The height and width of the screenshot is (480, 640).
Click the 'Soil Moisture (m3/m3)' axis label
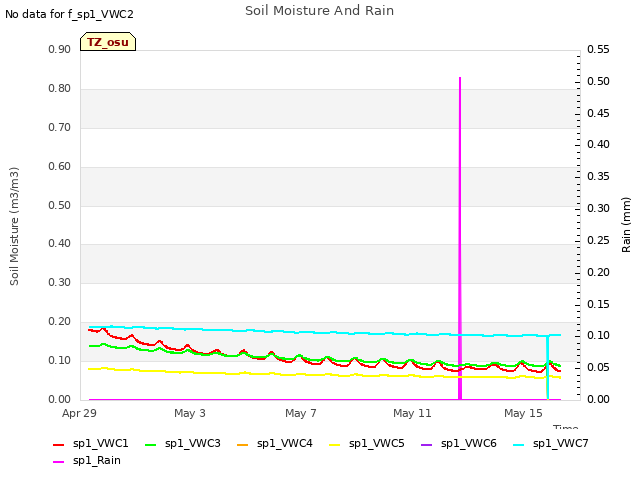(14, 226)
